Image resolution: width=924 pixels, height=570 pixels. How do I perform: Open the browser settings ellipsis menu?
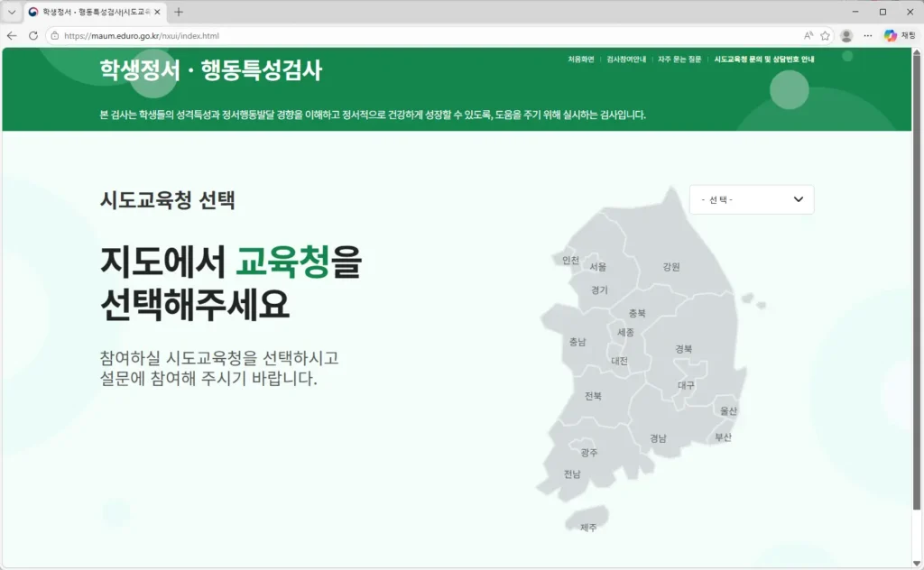pyautogui.click(x=867, y=34)
